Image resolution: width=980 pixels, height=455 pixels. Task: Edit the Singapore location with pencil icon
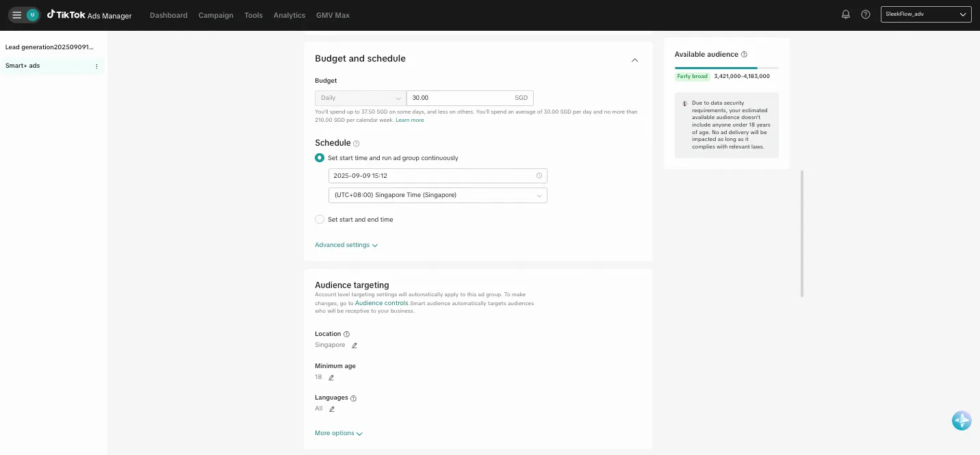[x=354, y=346]
